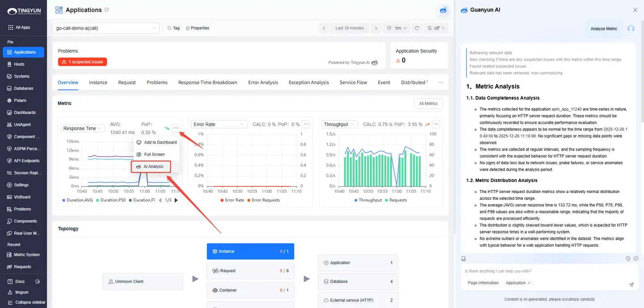This screenshot has width=644, height=308.
Task: Open chat history clock icon
Action: tap(628, 258)
